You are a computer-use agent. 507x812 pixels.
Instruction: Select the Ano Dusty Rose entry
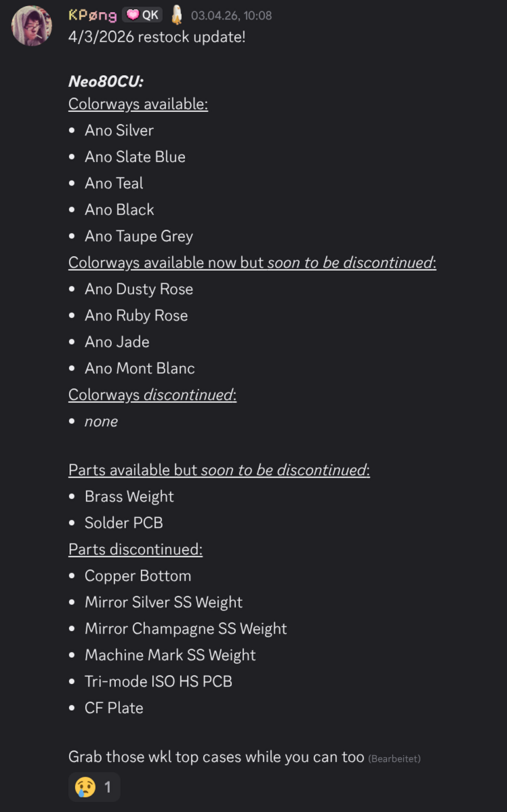(139, 289)
